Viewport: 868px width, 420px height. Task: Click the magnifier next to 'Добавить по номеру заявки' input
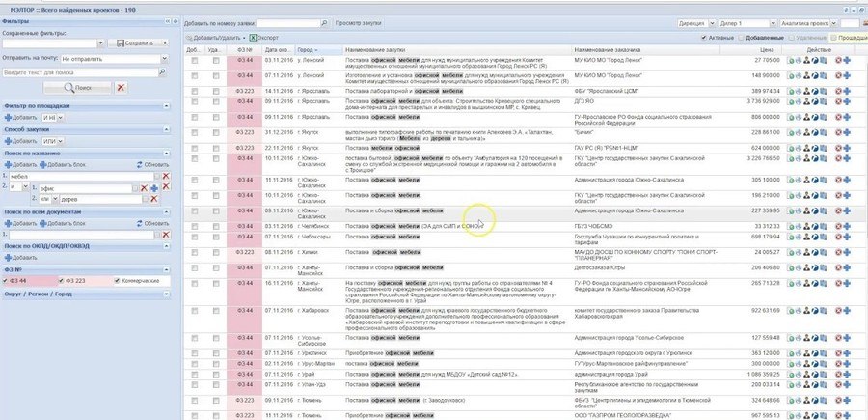[324, 23]
